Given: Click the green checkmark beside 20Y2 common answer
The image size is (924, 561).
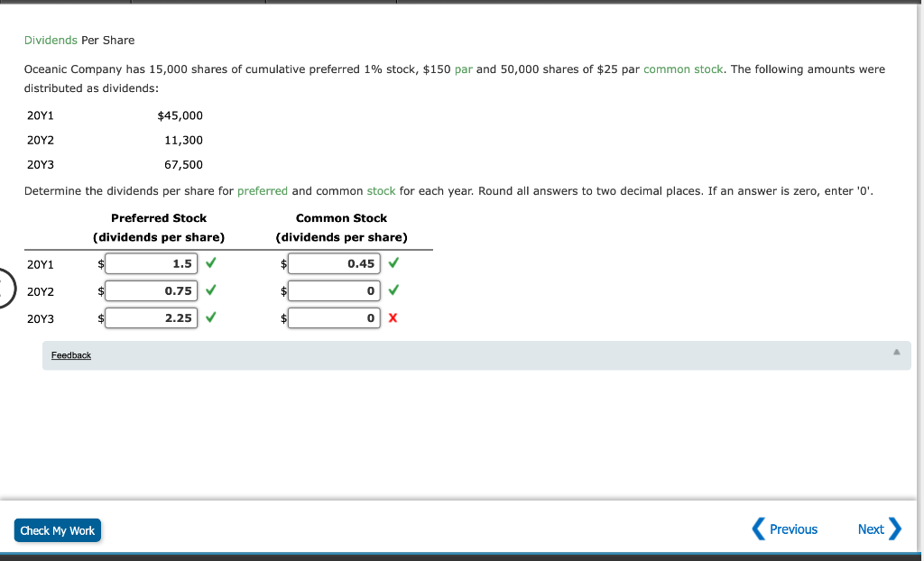Looking at the screenshot, I should (x=394, y=290).
